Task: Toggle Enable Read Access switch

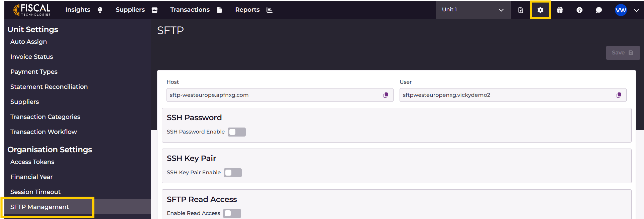Action: [x=232, y=214]
